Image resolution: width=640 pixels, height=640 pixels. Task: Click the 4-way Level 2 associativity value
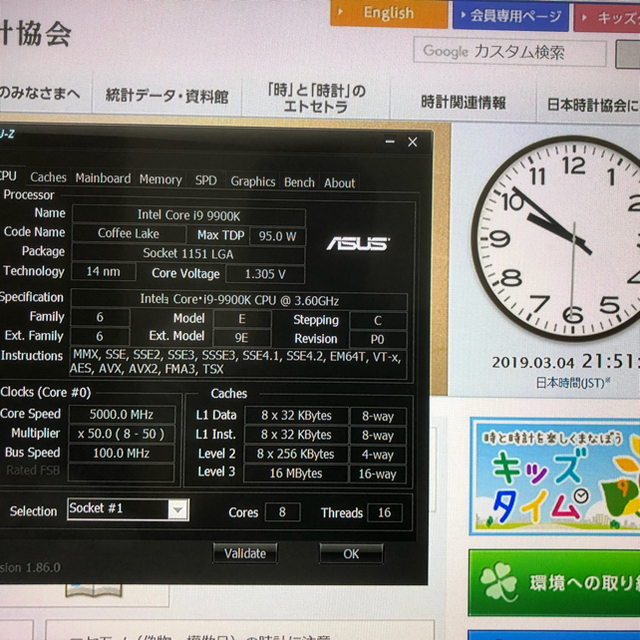(x=378, y=455)
